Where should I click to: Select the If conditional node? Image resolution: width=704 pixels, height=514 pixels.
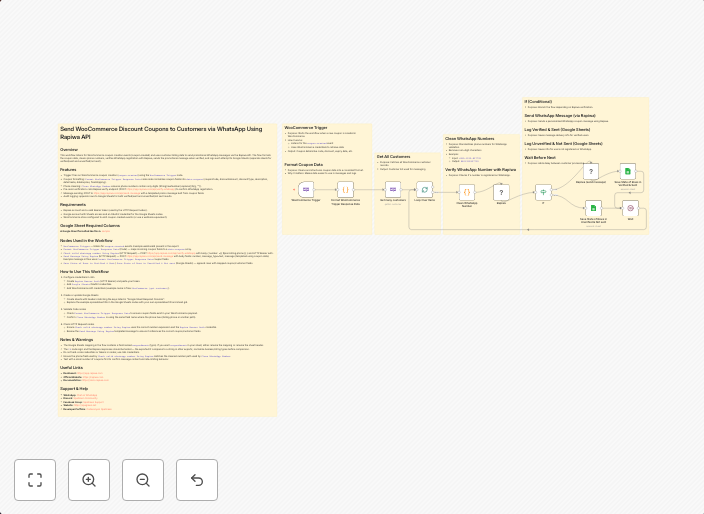pos(543,191)
